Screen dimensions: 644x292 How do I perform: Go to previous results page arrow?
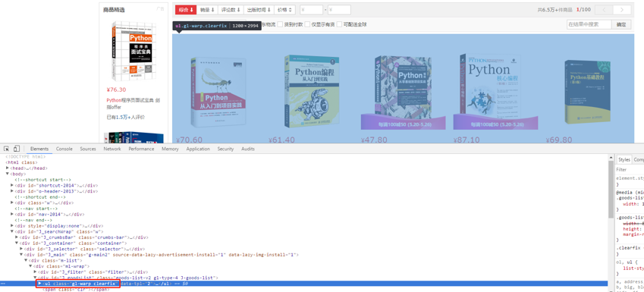[604, 10]
